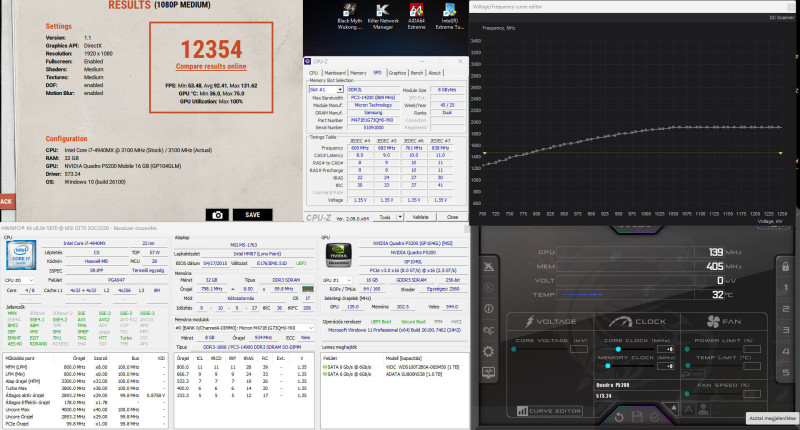The image size is (800, 430).
Task: Open the Curve Editor button in Afterburner
Action: click(549, 411)
